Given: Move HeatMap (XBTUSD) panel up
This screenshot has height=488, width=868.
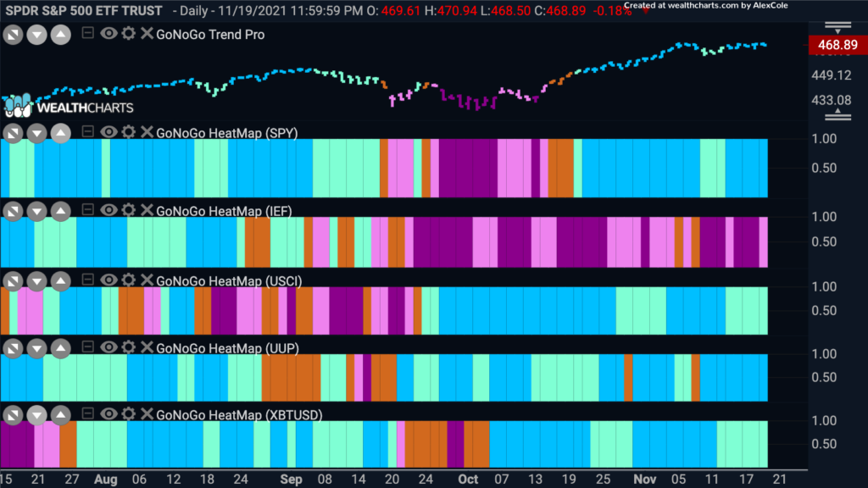Looking at the screenshot, I should (x=60, y=415).
